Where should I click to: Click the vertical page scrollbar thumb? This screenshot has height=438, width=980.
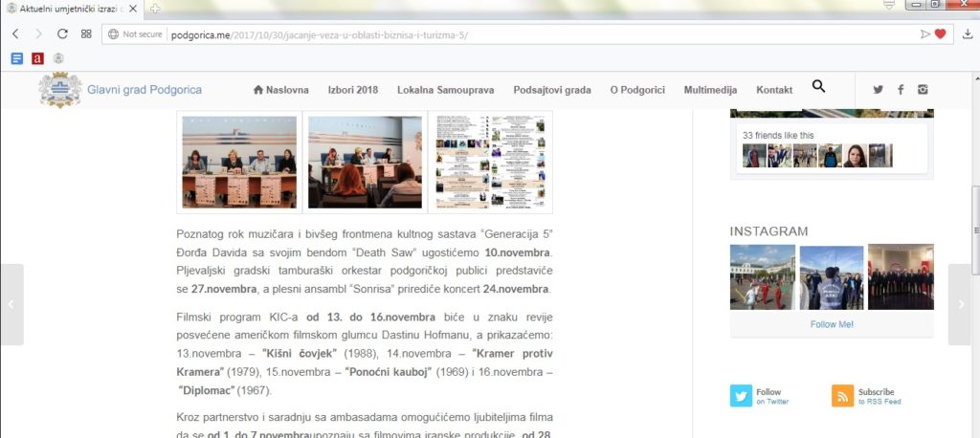point(975,230)
